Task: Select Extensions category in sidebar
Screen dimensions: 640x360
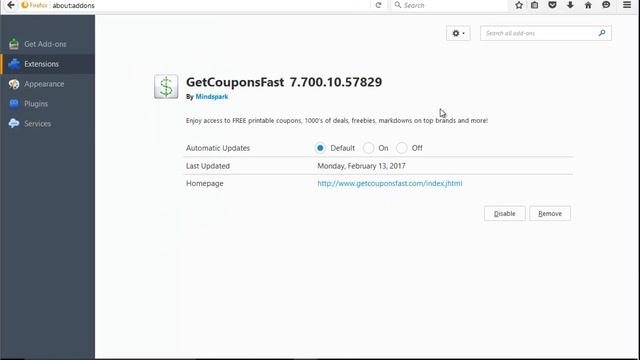Action: pyautogui.click(x=47, y=64)
